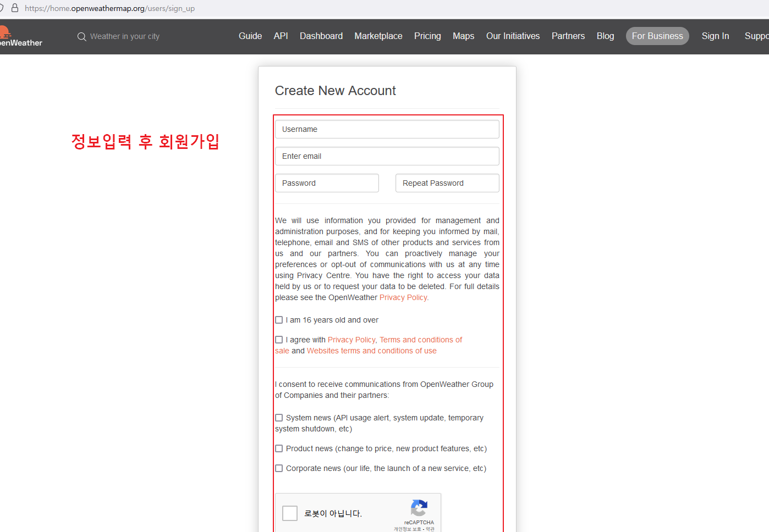
Task: Open Marketplace in navigation
Action: click(378, 36)
